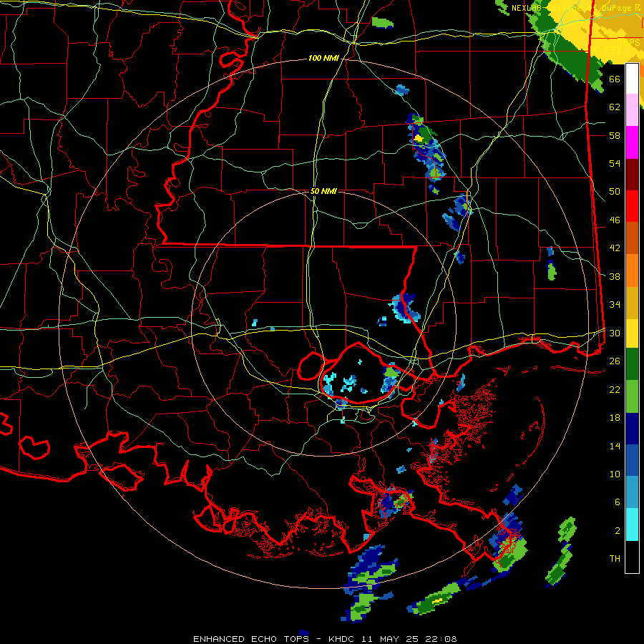
Task: Click the 22:08 timestamp in the caption
Action: 442,639
